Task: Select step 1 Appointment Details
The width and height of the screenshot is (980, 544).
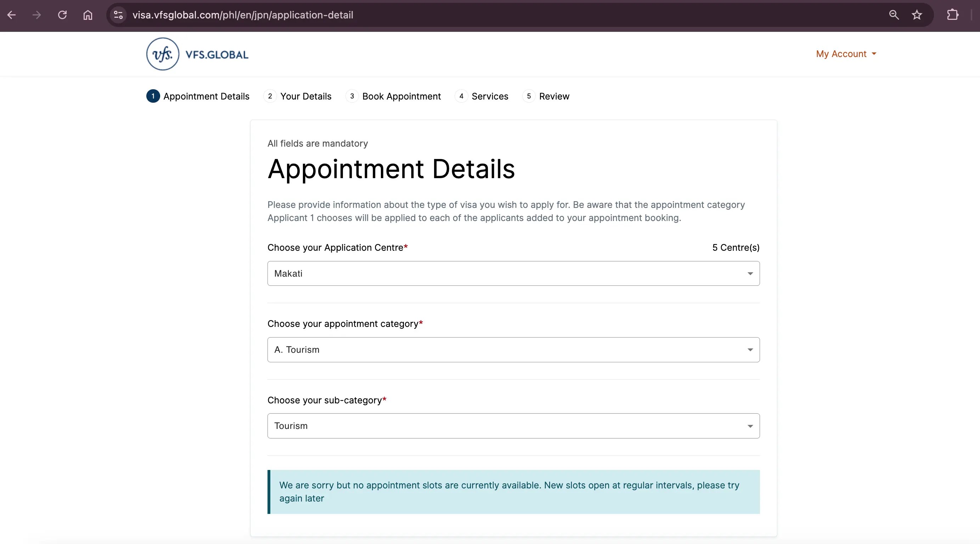Action: (x=198, y=96)
